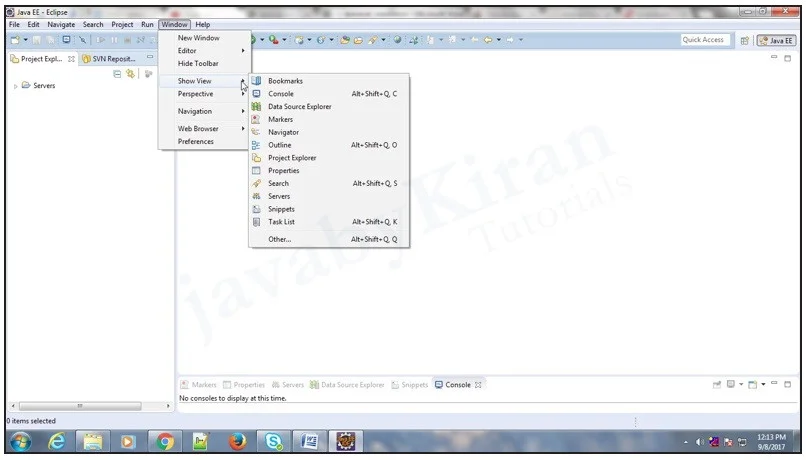Switch to the Snippets bottom tab
The width and height of the screenshot is (806, 460).
[x=410, y=385]
